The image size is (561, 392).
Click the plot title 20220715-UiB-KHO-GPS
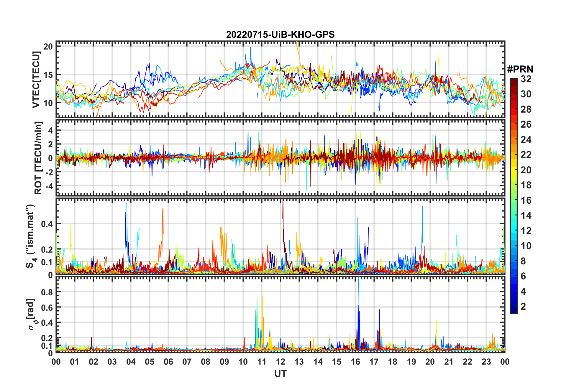[x=280, y=34]
